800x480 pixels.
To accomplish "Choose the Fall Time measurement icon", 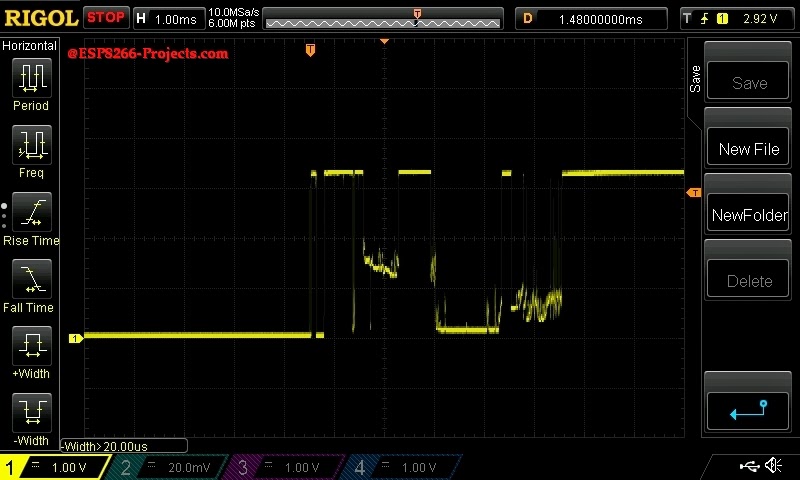I will 32,279.
